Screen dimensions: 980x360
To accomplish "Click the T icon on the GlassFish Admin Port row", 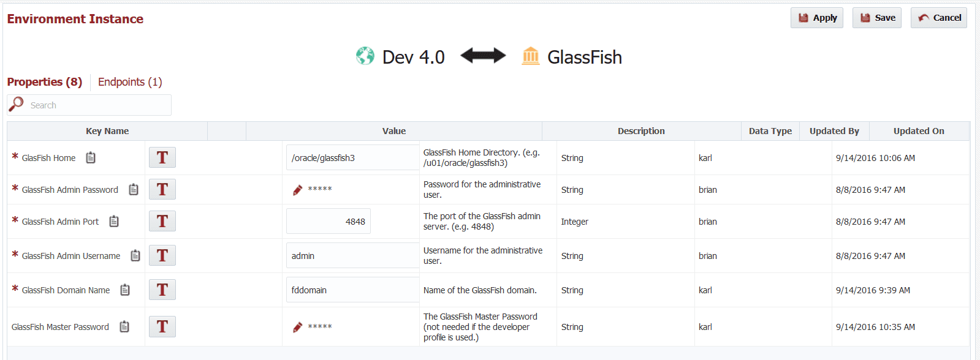I will [162, 221].
